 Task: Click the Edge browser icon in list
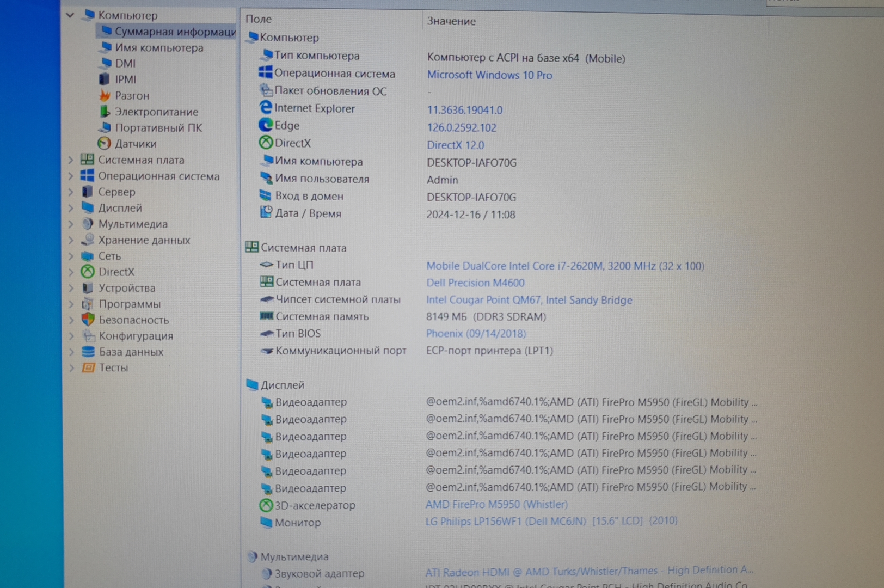pos(266,125)
